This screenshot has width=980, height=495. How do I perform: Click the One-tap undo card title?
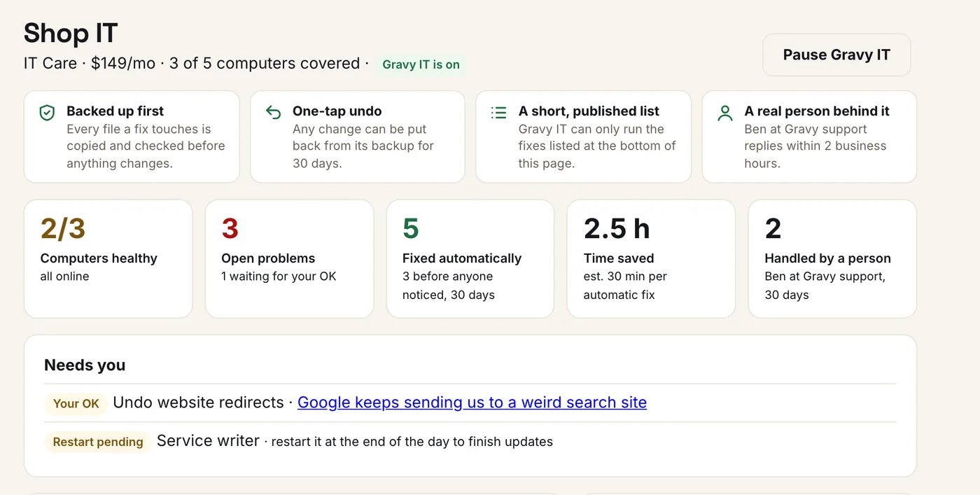337,111
